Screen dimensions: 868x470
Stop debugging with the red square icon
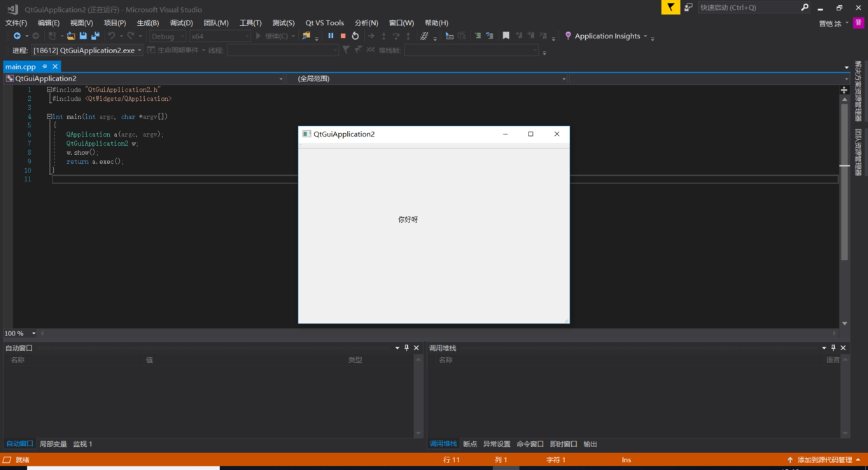[x=343, y=36]
